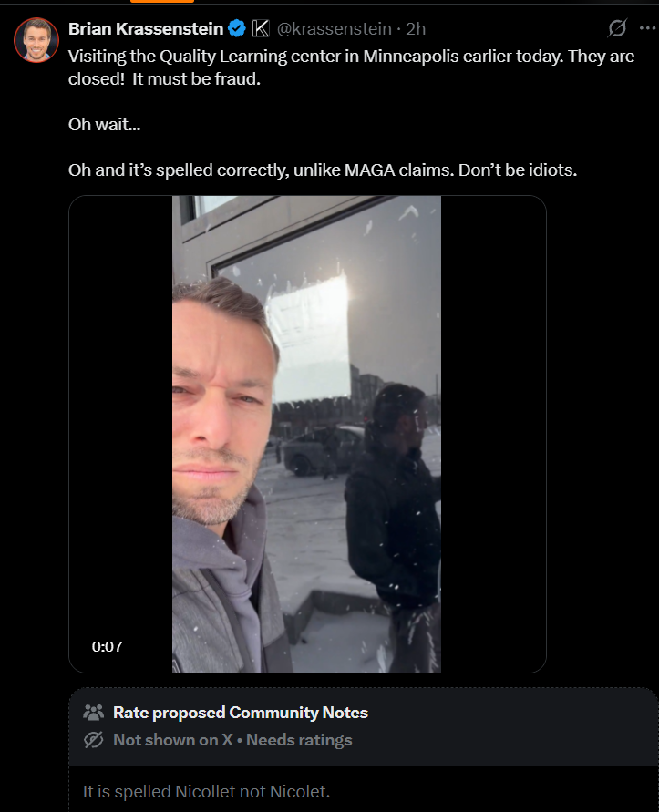
Task: Open Brian Krassenstein's profile avatar
Action: [x=36, y=40]
